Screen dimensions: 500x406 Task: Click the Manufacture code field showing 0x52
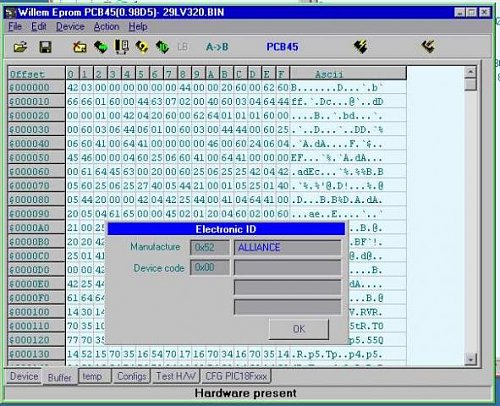(210, 247)
